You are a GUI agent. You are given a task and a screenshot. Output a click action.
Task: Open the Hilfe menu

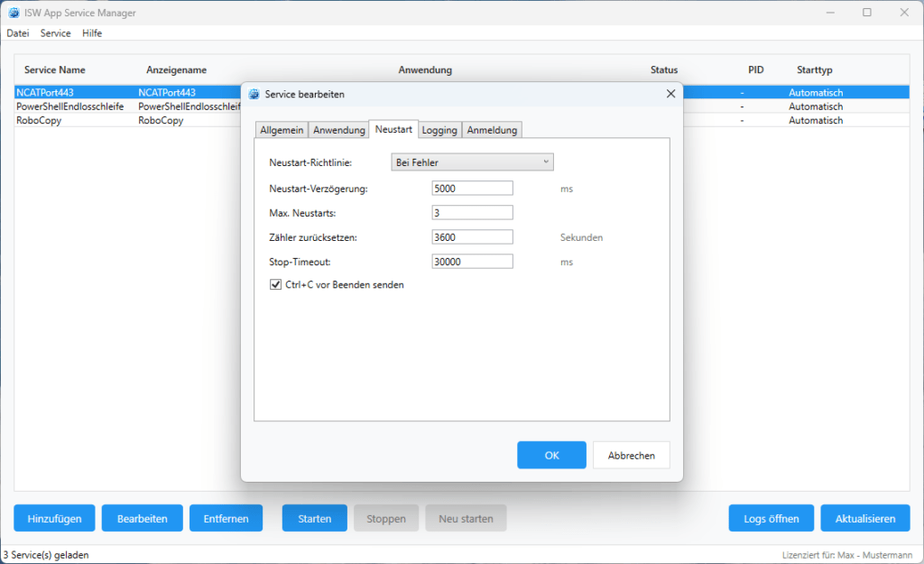click(92, 32)
